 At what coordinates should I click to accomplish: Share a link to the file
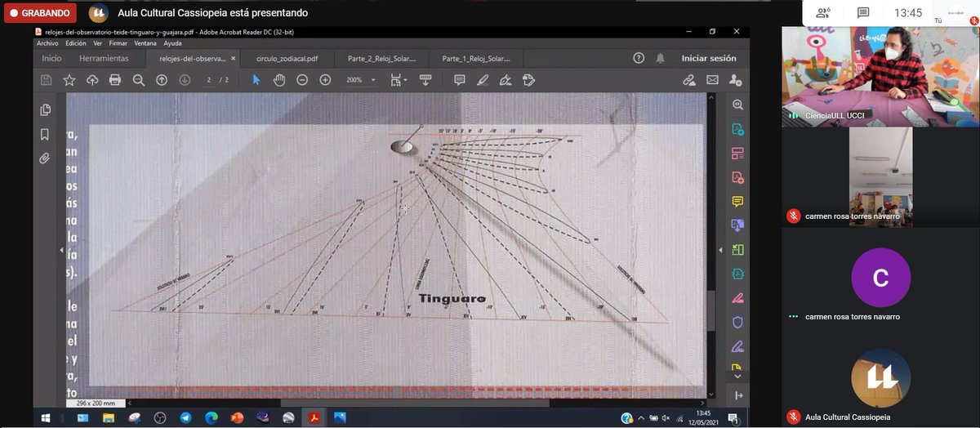pyautogui.click(x=689, y=80)
